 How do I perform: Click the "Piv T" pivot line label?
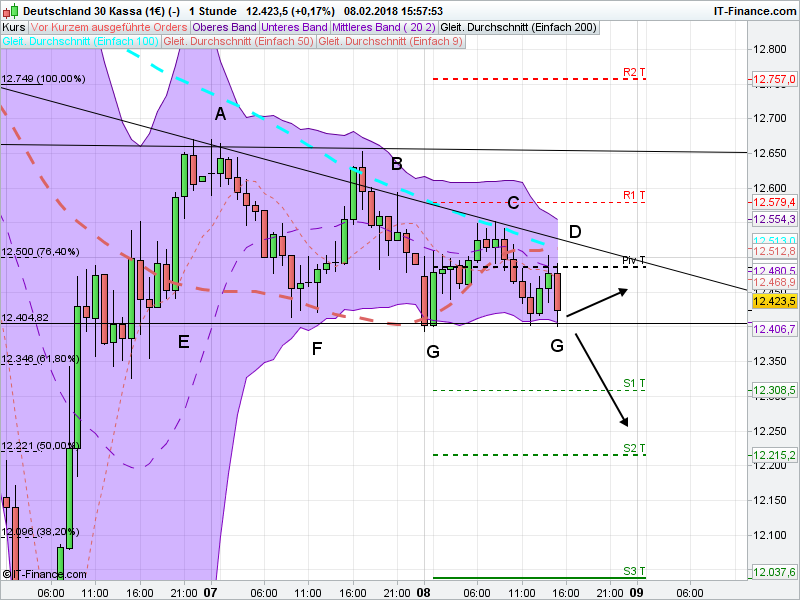tap(633, 261)
